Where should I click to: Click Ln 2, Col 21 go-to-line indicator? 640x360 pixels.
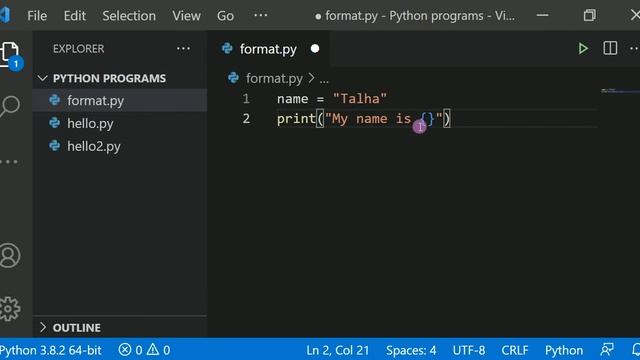[x=338, y=350]
